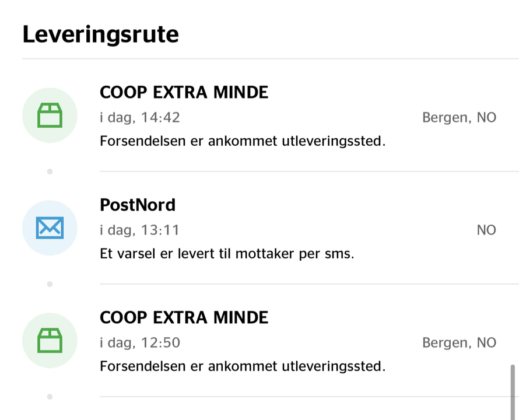Click the sms notification delivered message
519x420 pixels.
coord(227,254)
